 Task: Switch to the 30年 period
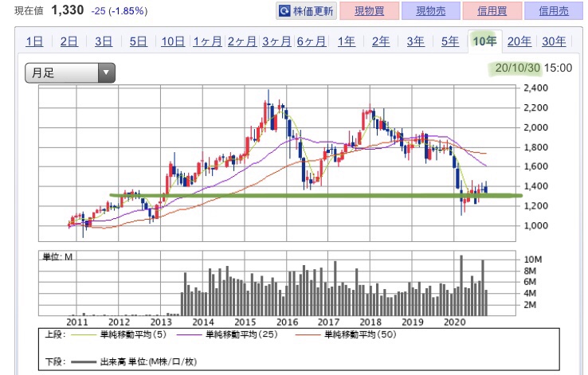(x=554, y=41)
